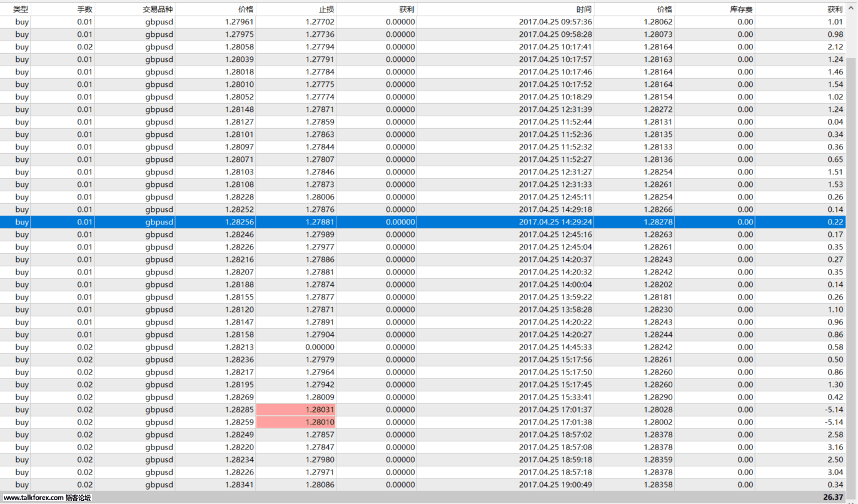Select the time 2017.04.25 14:45:33
The height and width of the screenshot is (504, 858).
555,347
